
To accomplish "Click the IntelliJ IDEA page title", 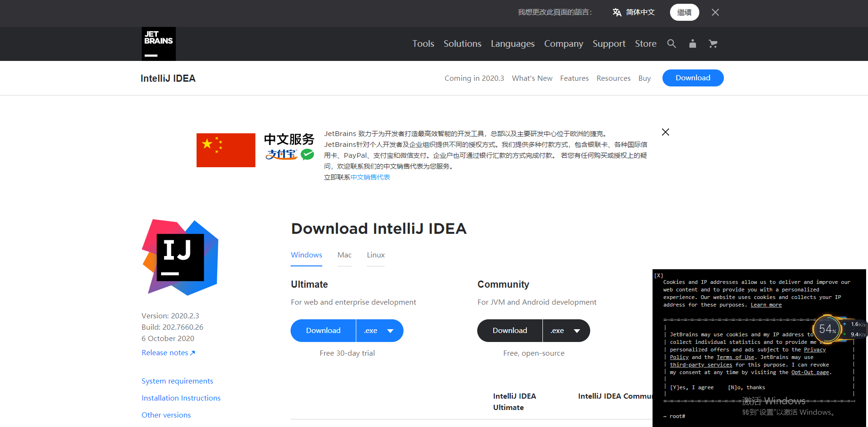I will (168, 78).
